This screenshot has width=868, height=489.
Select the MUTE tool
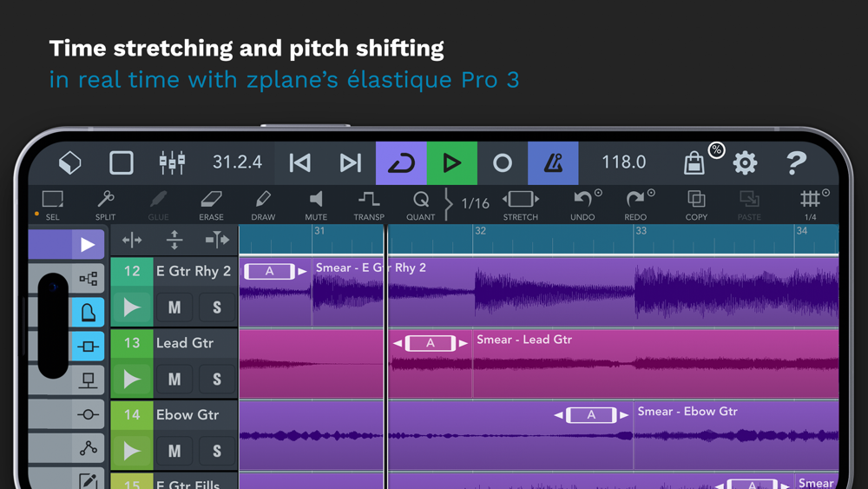[316, 205]
